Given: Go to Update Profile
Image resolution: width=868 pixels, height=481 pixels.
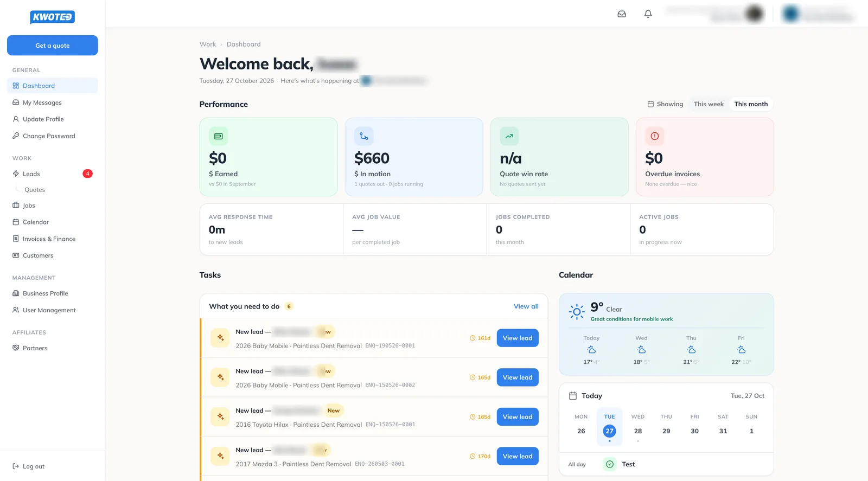Looking at the screenshot, I should pyautogui.click(x=53, y=119).
